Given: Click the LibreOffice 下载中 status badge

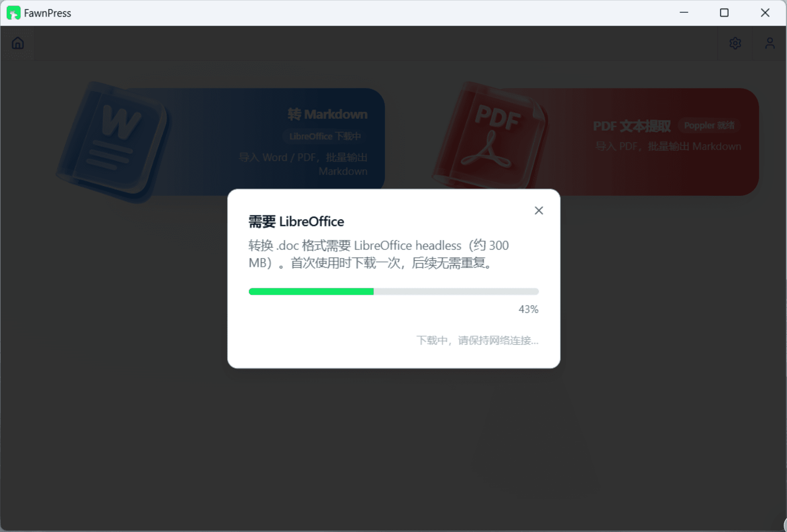Looking at the screenshot, I should point(325,136).
